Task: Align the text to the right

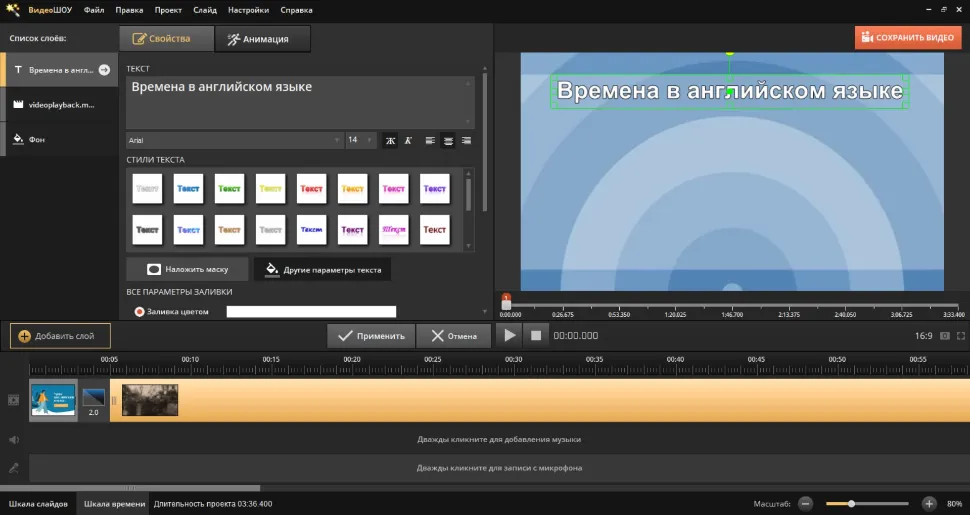Action: point(466,141)
